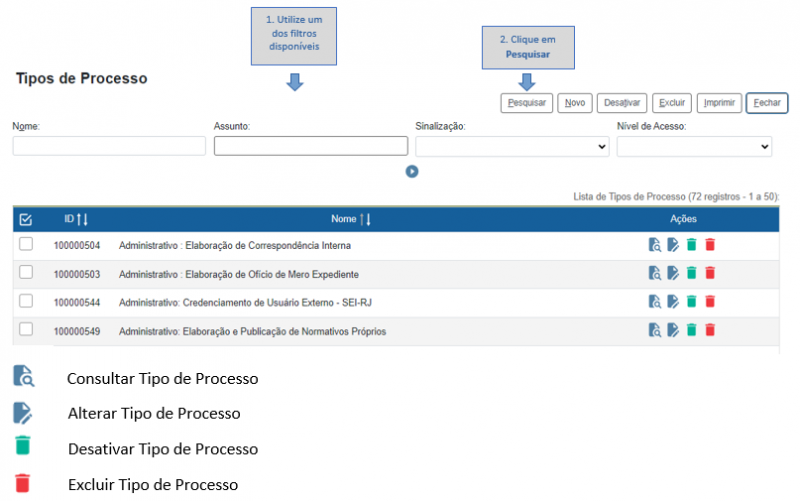Sort the list by Nome column arrows
This screenshot has width=800, height=501.
pos(366,219)
